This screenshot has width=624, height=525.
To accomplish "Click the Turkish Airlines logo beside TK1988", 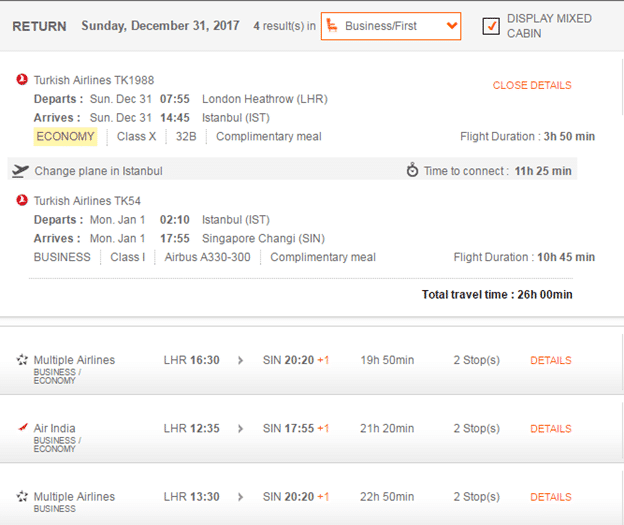I will coord(22,80).
